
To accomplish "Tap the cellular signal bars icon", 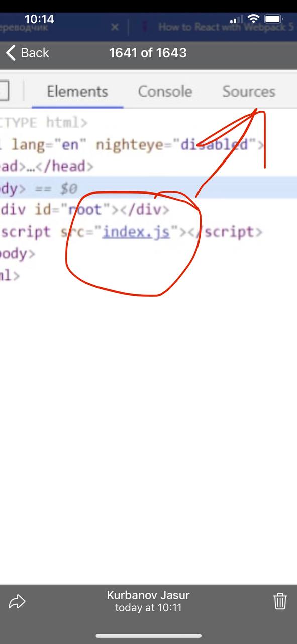I will (237, 20).
